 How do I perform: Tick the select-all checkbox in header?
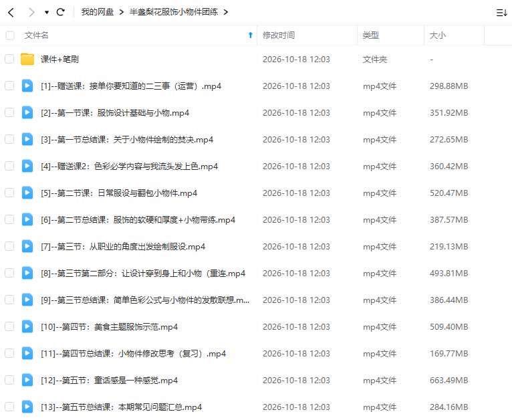coord(10,35)
